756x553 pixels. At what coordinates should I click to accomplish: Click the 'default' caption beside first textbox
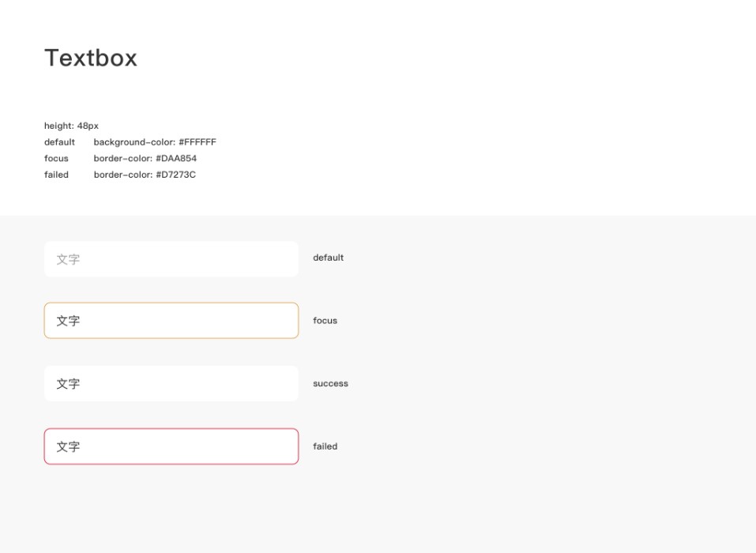point(328,258)
